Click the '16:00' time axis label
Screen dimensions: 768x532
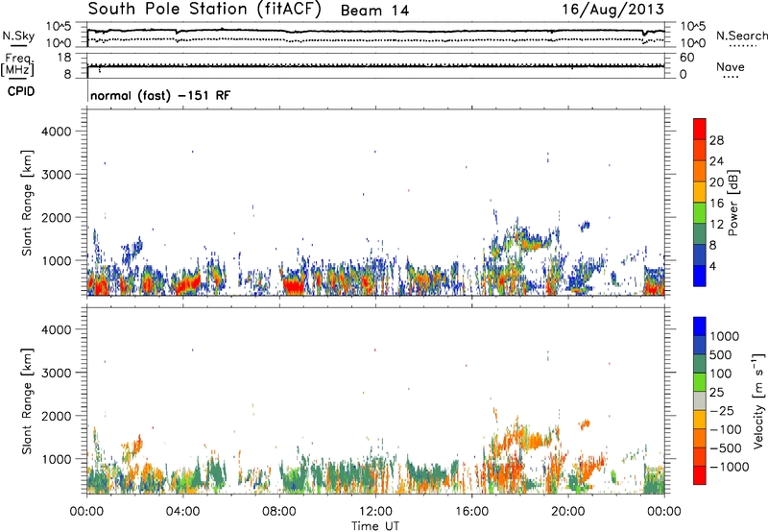tap(471, 511)
